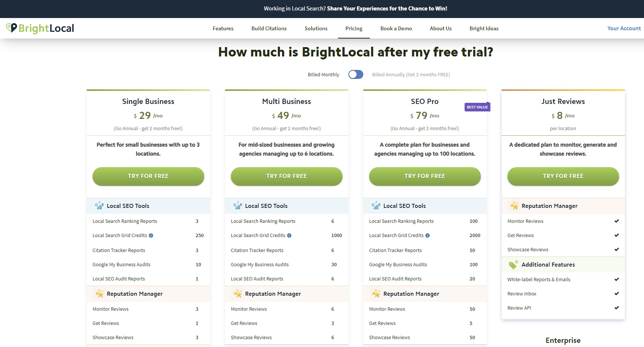Image resolution: width=644 pixels, height=347 pixels.
Task: Click Reputation Manager star icon in SEO Pro
Action: tap(376, 294)
